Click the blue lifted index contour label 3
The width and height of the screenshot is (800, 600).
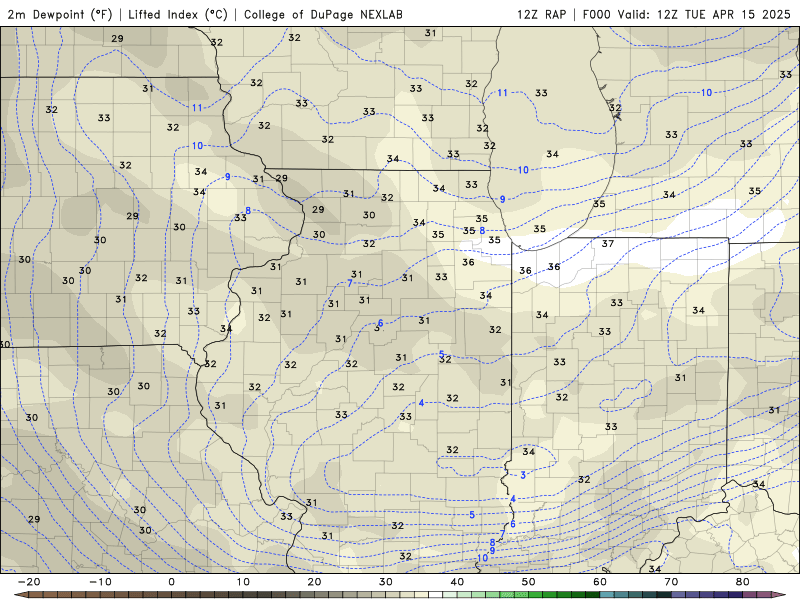pos(523,475)
